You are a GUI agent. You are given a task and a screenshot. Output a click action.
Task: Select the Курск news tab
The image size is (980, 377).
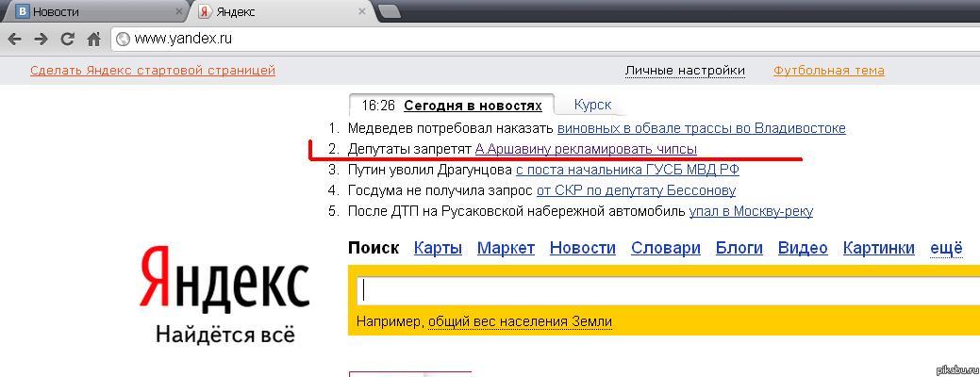tap(592, 105)
